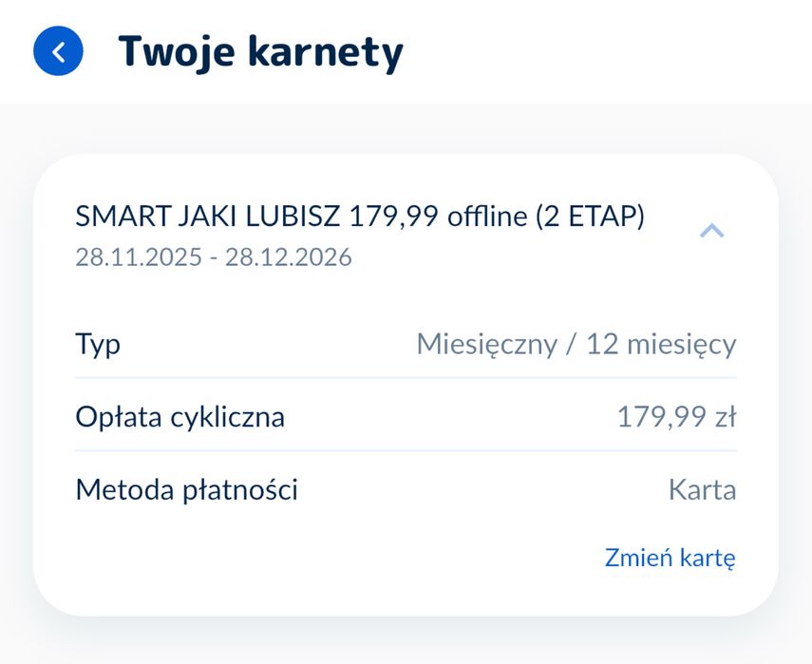The height and width of the screenshot is (664, 812).
Task: Click the Twoje karnety page heading
Action: 260,52
